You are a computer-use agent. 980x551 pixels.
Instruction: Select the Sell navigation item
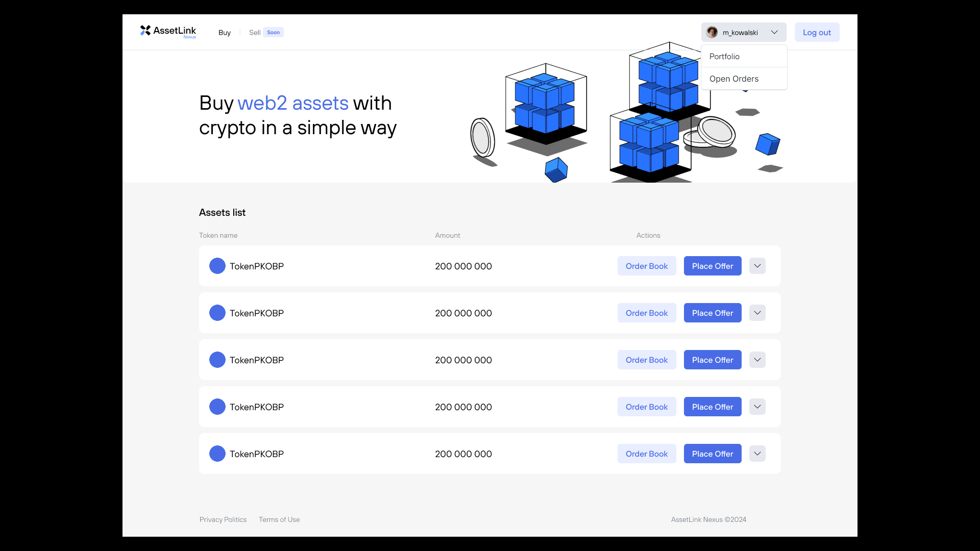255,32
